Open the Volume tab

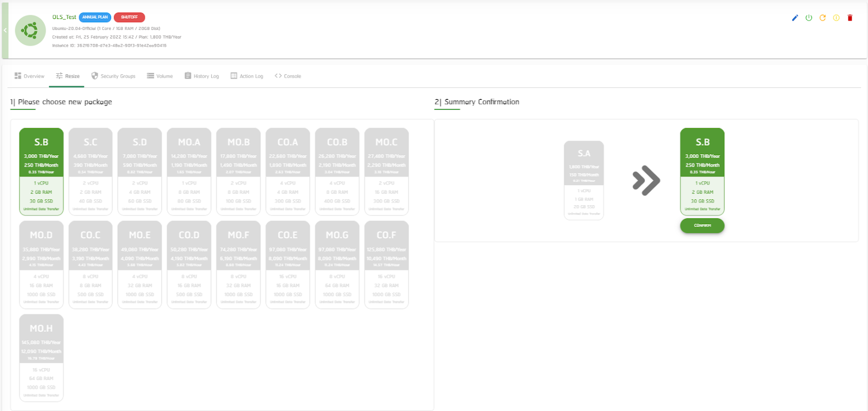pos(159,76)
